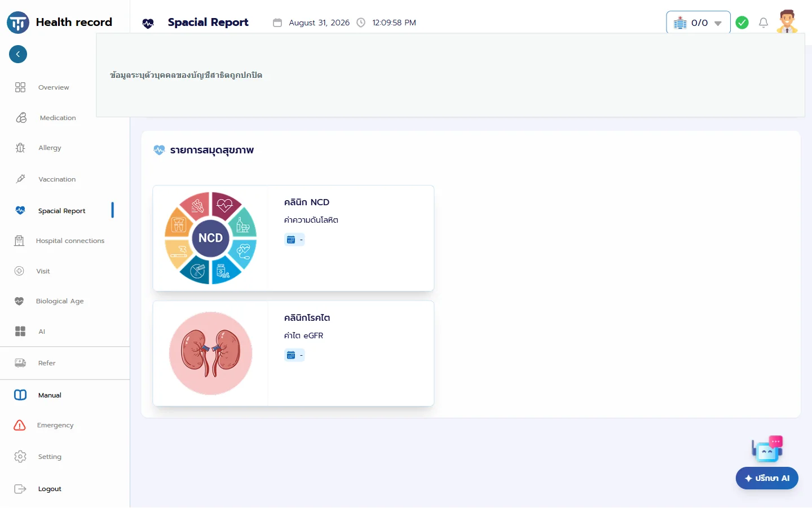This screenshot has height=508, width=812.
Task: Select Allergy in the sidebar
Action: tap(50, 148)
